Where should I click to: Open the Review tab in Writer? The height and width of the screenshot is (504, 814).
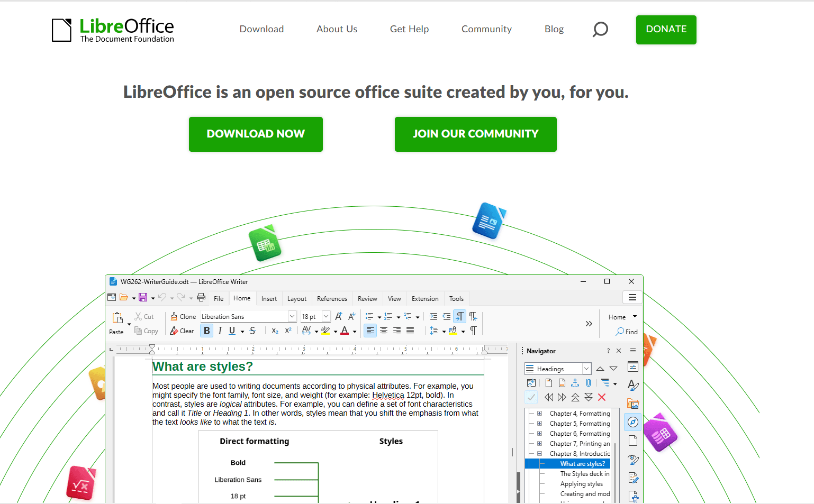[x=367, y=299]
